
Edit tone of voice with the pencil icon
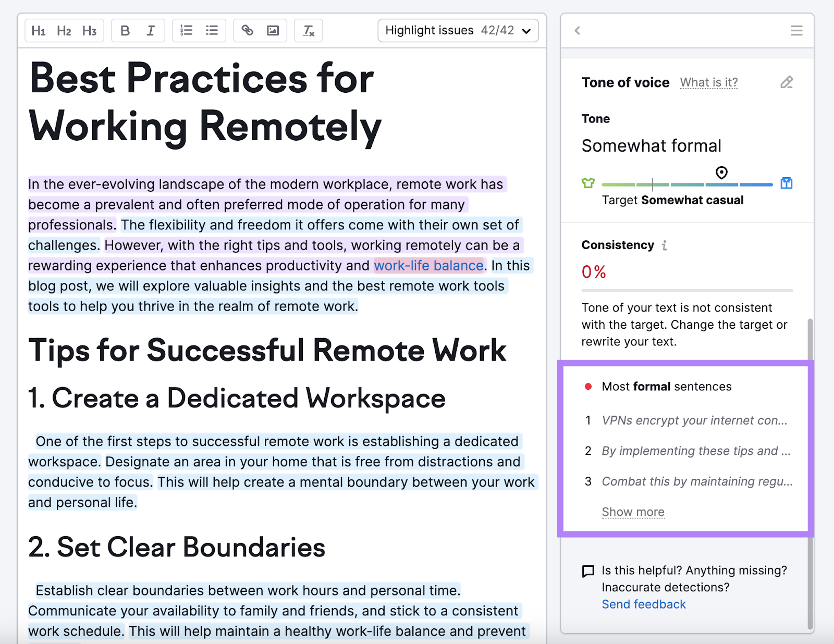point(787,82)
